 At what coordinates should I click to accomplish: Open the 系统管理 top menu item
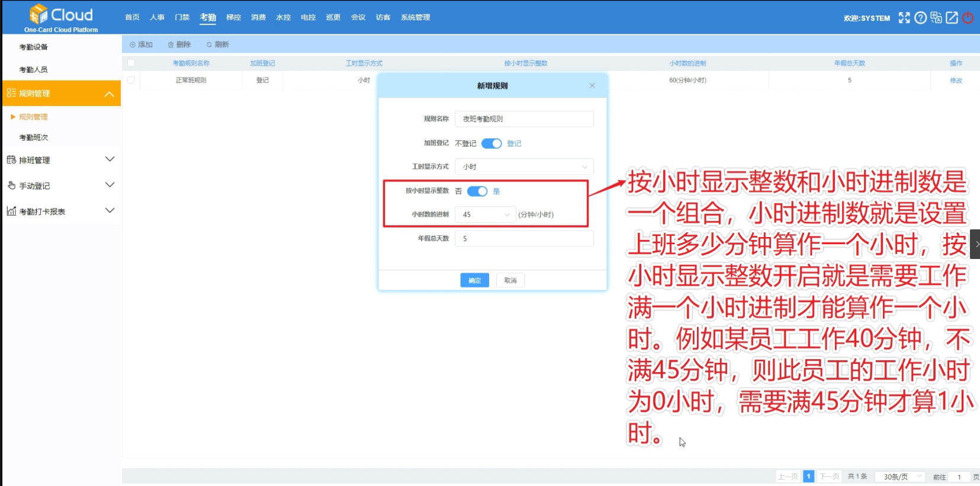coord(415,18)
